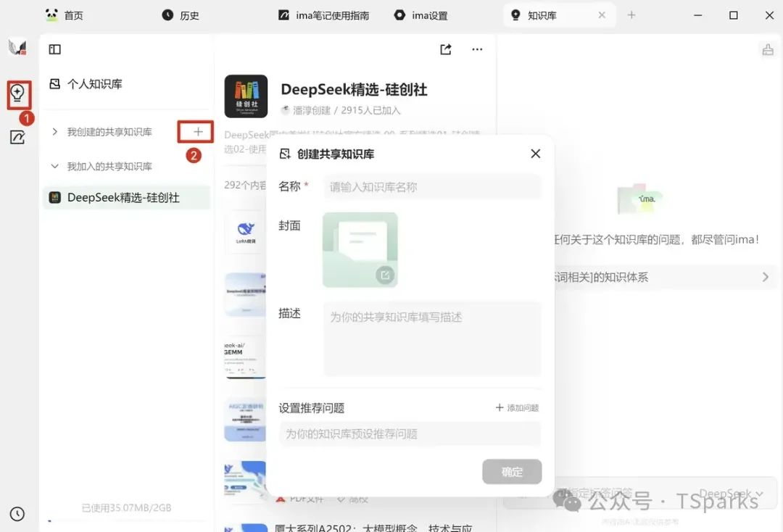Open the GEMM document thumbnail in list
The height and width of the screenshot is (532, 783).
click(245, 358)
